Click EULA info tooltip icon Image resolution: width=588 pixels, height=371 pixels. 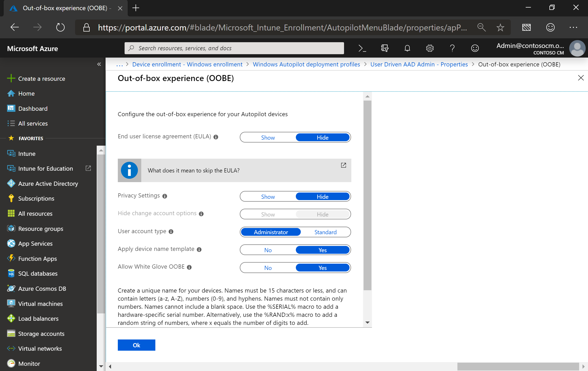tap(216, 137)
